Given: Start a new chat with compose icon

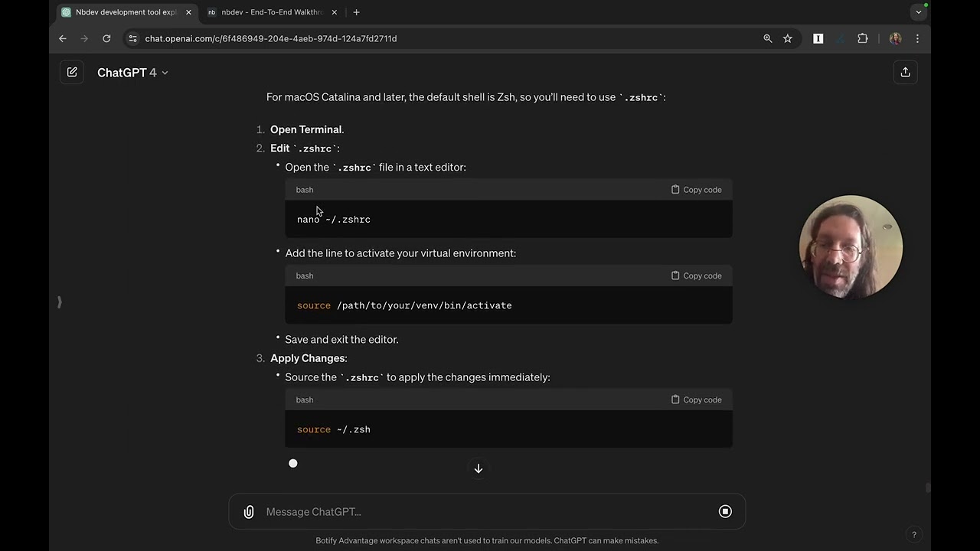Looking at the screenshot, I should [72, 72].
